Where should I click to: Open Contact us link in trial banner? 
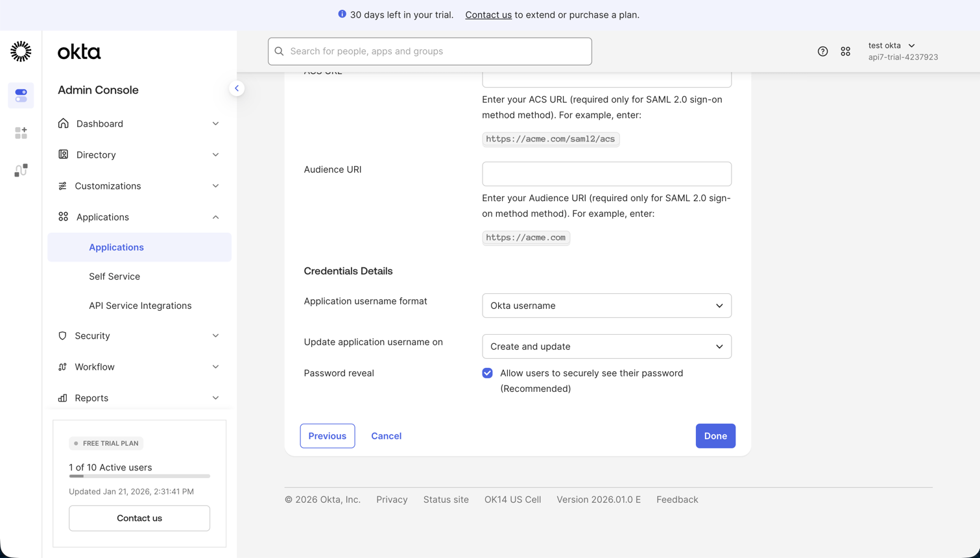point(488,14)
